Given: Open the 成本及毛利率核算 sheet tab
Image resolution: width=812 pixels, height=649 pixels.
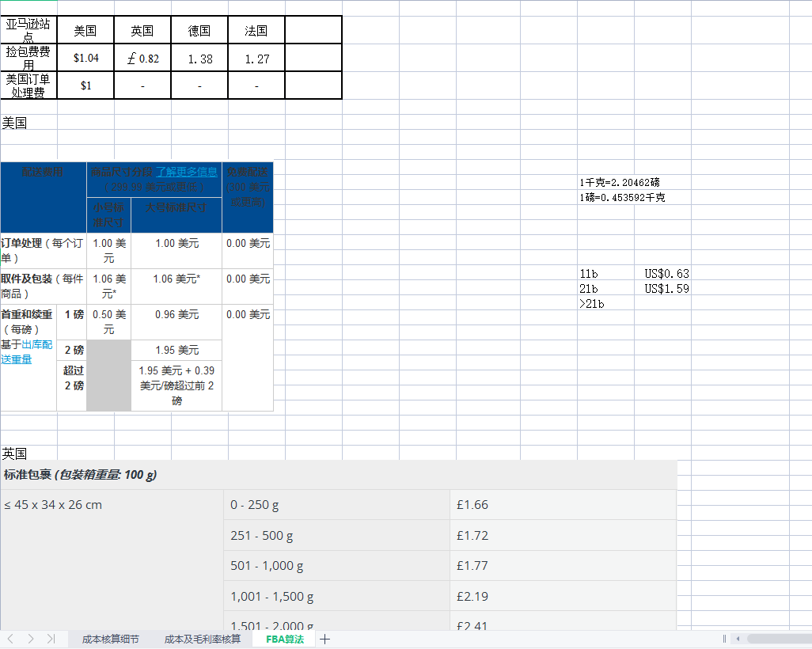Looking at the screenshot, I should pos(203,640).
